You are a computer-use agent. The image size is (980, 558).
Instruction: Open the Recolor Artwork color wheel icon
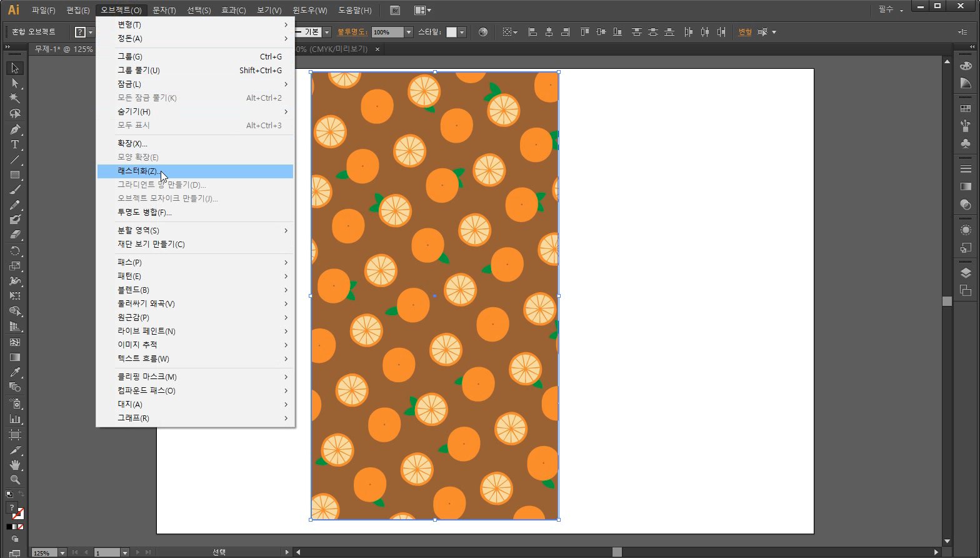coord(482,32)
